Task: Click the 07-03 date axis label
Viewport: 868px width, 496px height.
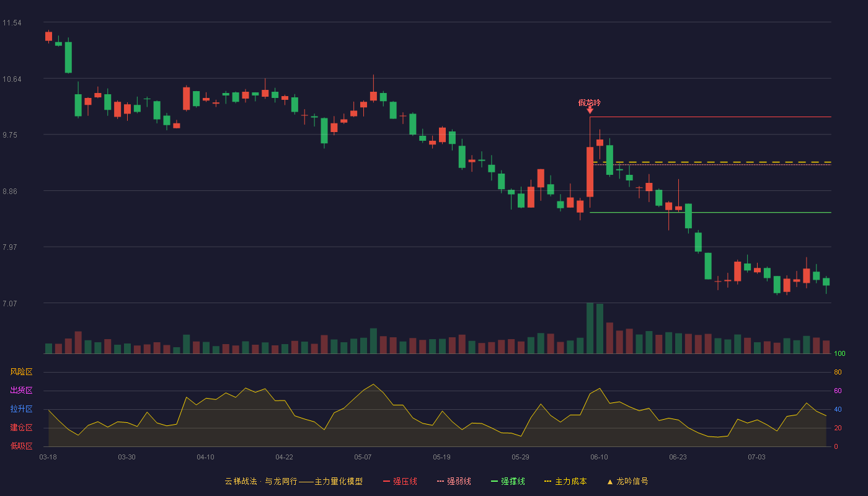Action: pos(756,457)
